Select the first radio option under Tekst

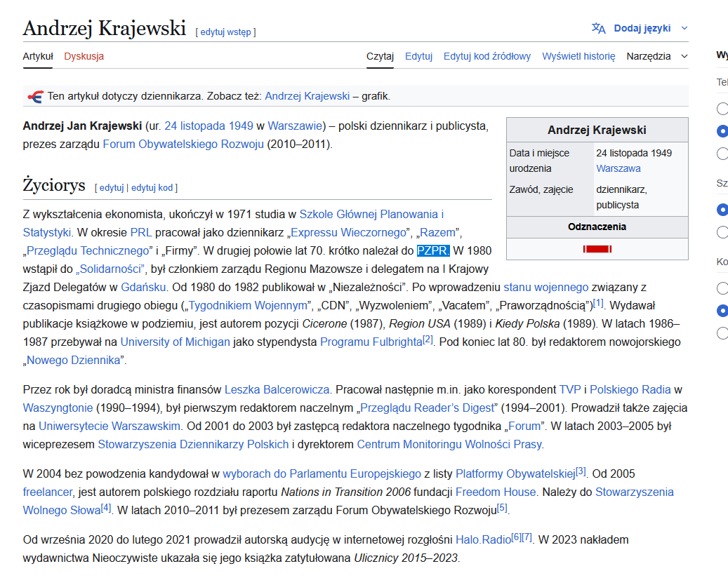tap(722, 109)
